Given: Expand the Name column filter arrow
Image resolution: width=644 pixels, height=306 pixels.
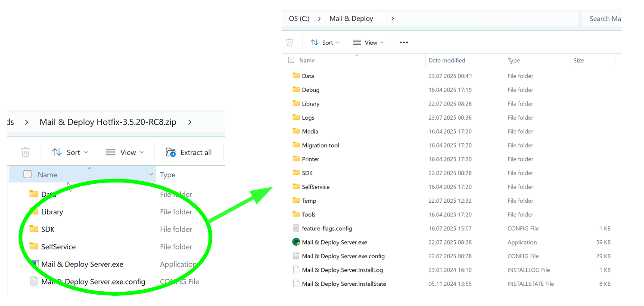Looking at the screenshot, I should click(x=151, y=175).
